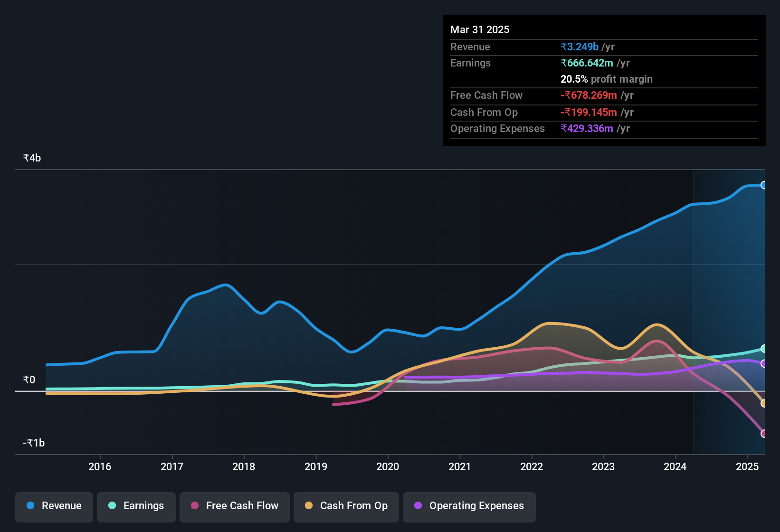Click the -₹678.269m free cash flow value
Screen dimensions: 780x532
click(x=589, y=95)
